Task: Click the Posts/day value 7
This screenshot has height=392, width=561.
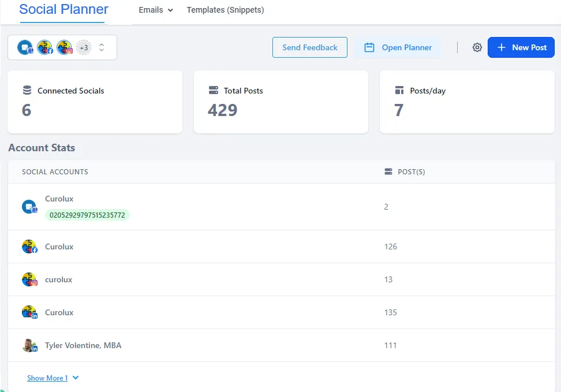Action: (399, 110)
